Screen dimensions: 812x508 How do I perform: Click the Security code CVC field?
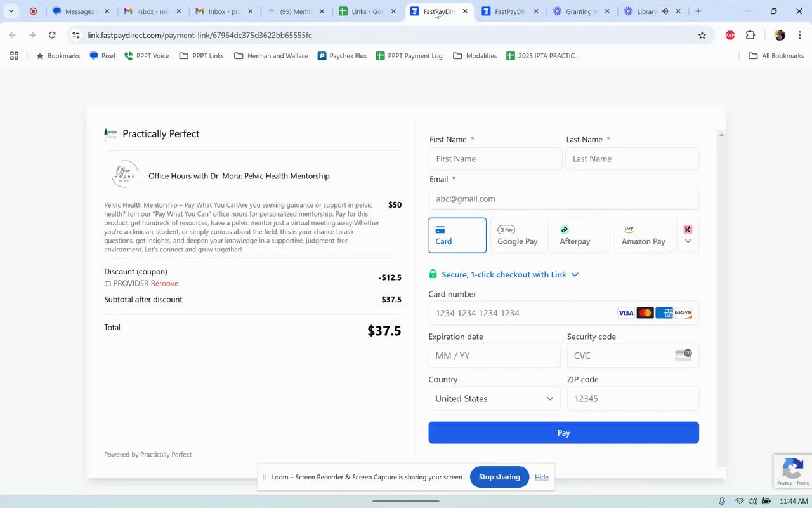(x=632, y=356)
